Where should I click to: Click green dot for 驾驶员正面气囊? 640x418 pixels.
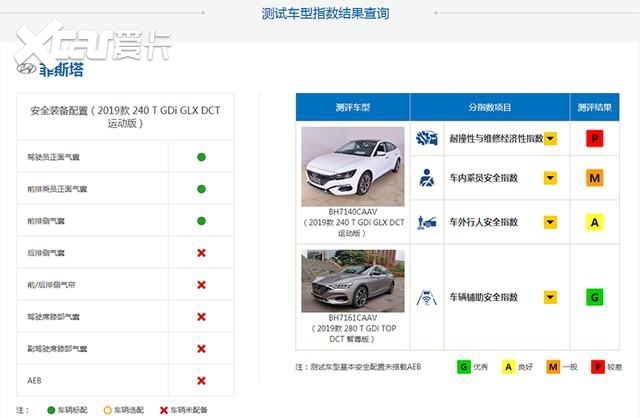201,157
